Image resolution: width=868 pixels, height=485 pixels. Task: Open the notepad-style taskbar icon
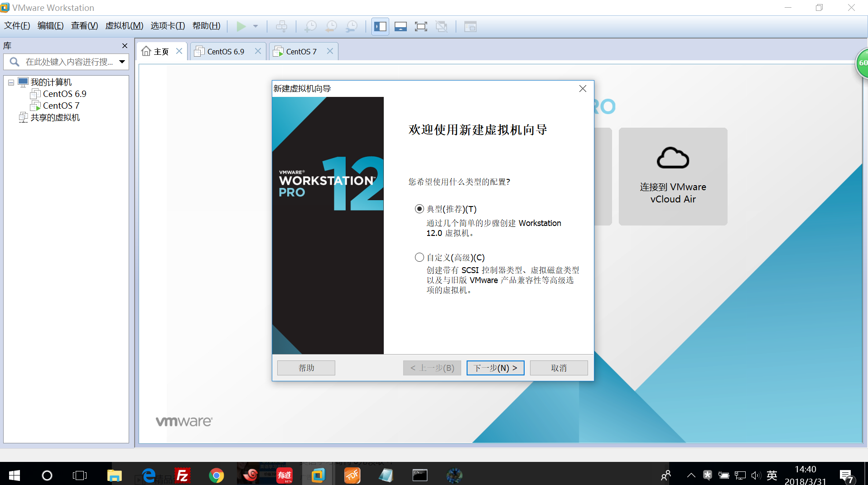tap(386, 475)
